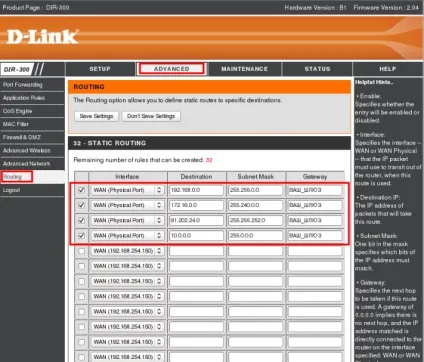
Task: Click 'Product Page : DIR-300' text
Action: (x=36, y=7)
